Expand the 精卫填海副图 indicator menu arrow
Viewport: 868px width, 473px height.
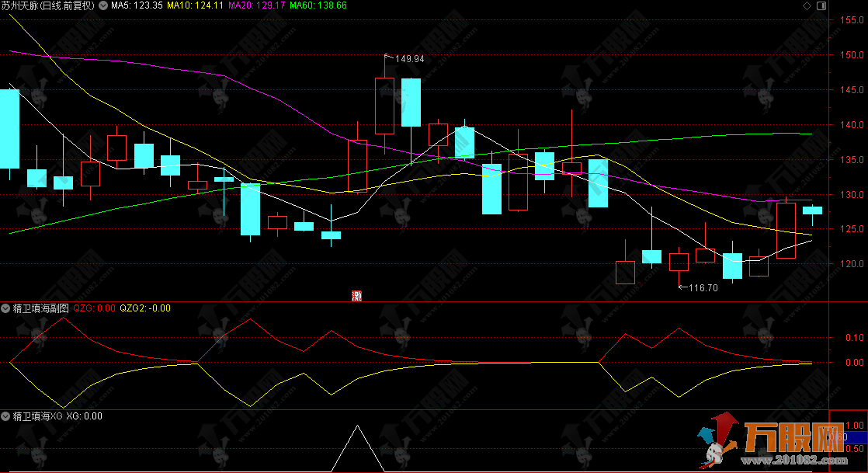click(x=6, y=308)
